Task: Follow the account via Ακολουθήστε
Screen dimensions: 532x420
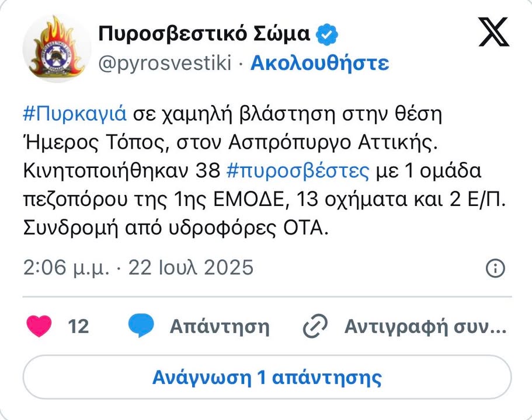Action: click(319, 63)
